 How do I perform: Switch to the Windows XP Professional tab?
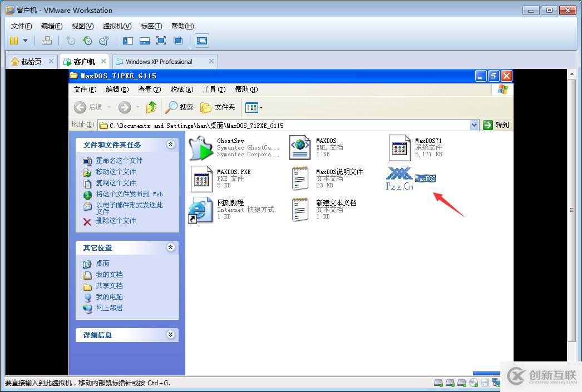(x=159, y=62)
